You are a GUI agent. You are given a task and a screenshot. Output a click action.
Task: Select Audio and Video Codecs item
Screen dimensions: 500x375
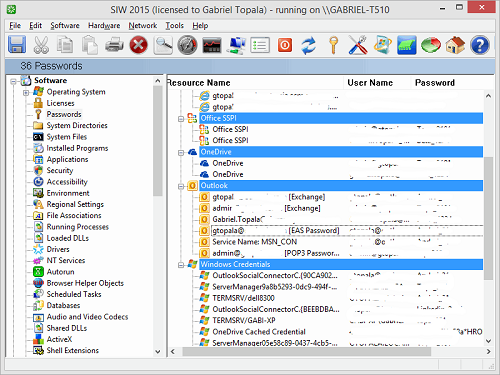click(87, 317)
